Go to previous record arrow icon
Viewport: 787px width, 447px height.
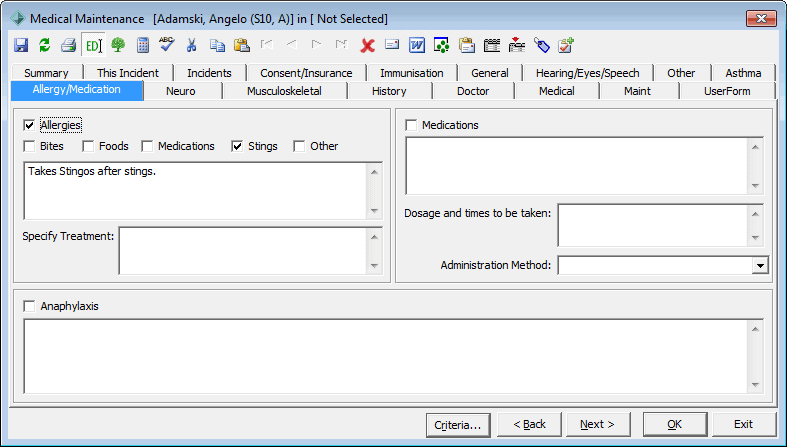pos(291,45)
